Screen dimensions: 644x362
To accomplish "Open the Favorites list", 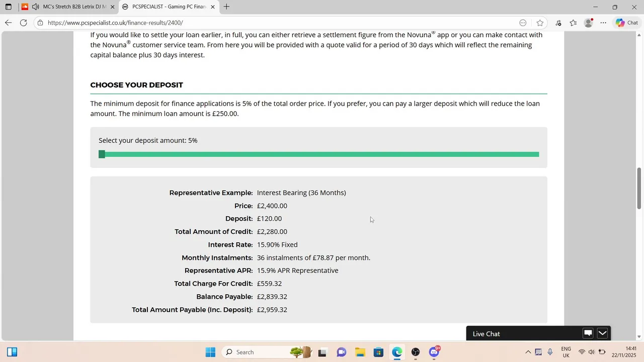I will pos(574,23).
